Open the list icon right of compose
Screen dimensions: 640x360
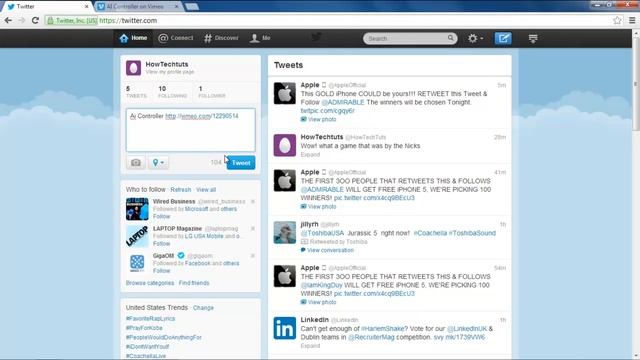533,38
